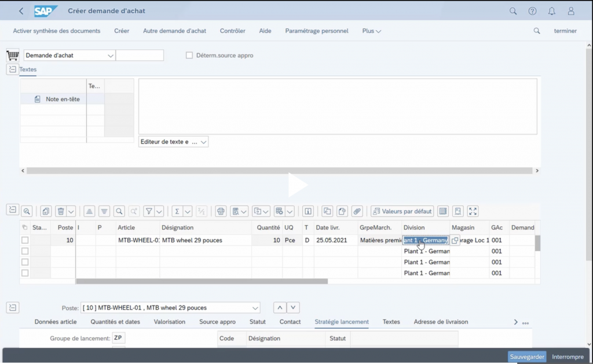Click the shopping cart icon

pos(12,56)
